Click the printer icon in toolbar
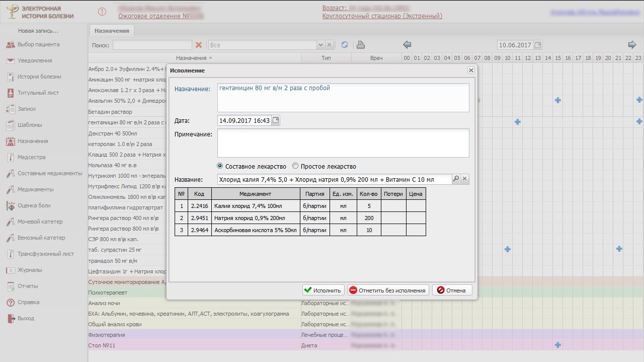Viewport: 644px width, 362px height. (x=361, y=45)
